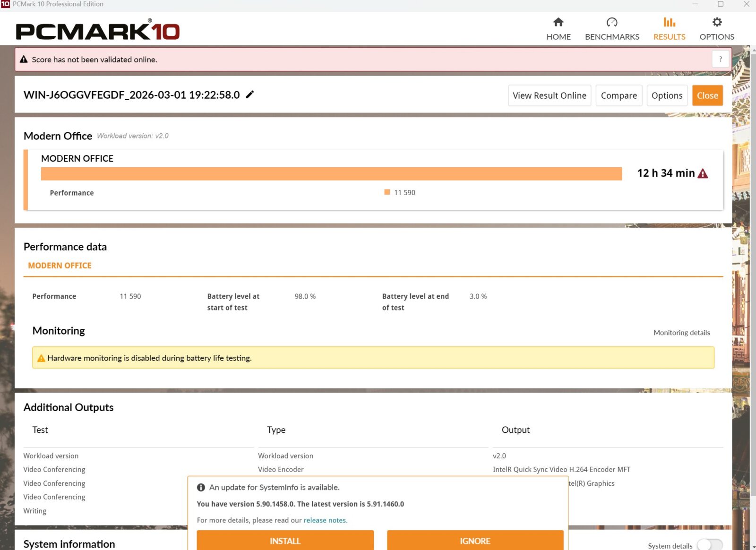This screenshot has height=550, width=756.
Task: Close the result with the orange Close button
Action: [707, 95]
